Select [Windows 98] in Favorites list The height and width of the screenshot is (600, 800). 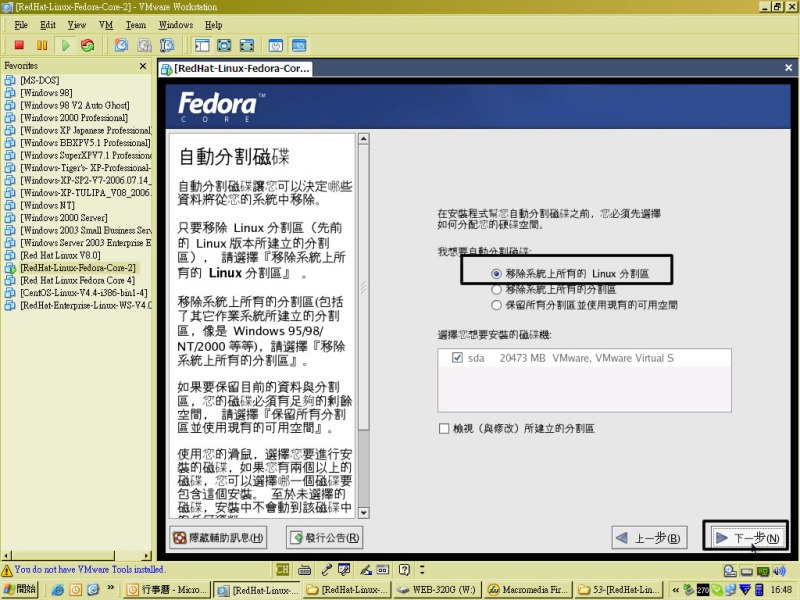coord(46,93)
